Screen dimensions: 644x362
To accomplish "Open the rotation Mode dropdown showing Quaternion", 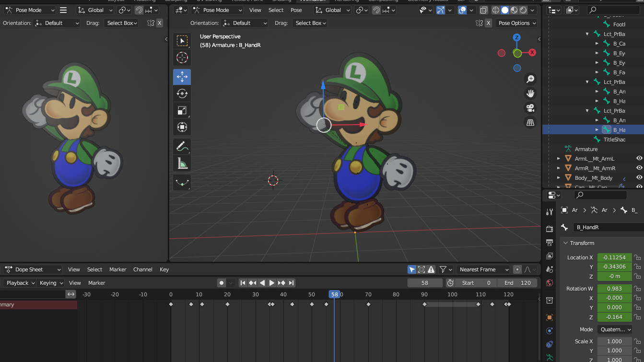I will pos(615,329).
